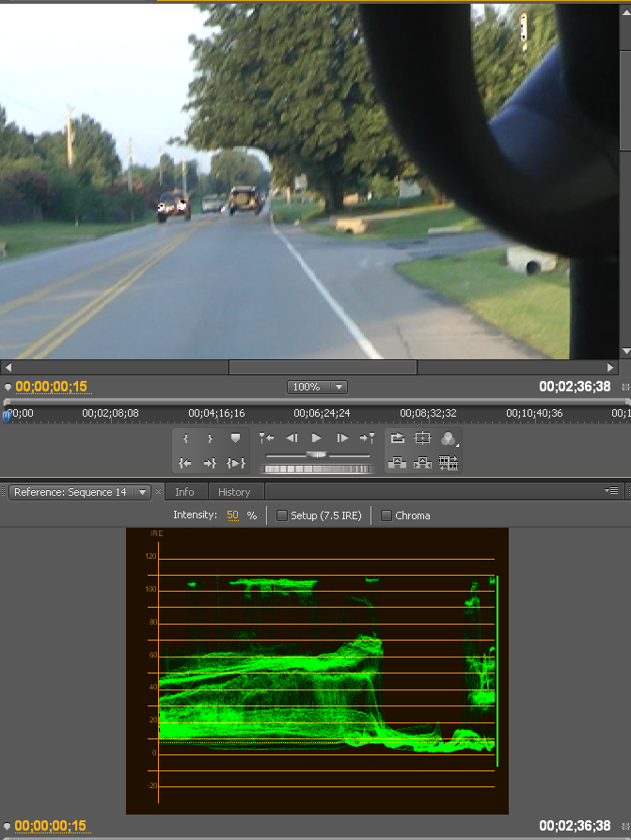
Task: Click time ruler at 00;06;24;24
Action: [x=322, y=413]
